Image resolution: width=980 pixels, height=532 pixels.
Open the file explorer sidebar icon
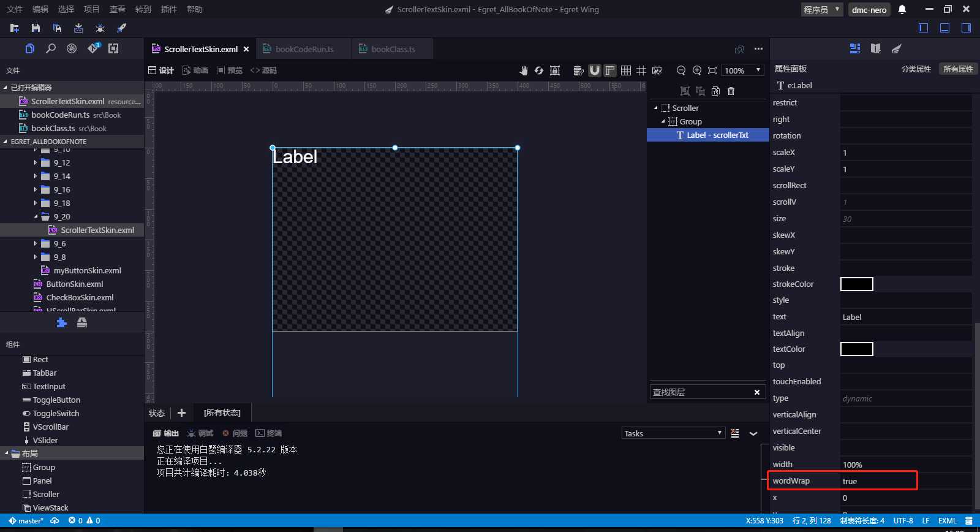(x=29, y=48)
